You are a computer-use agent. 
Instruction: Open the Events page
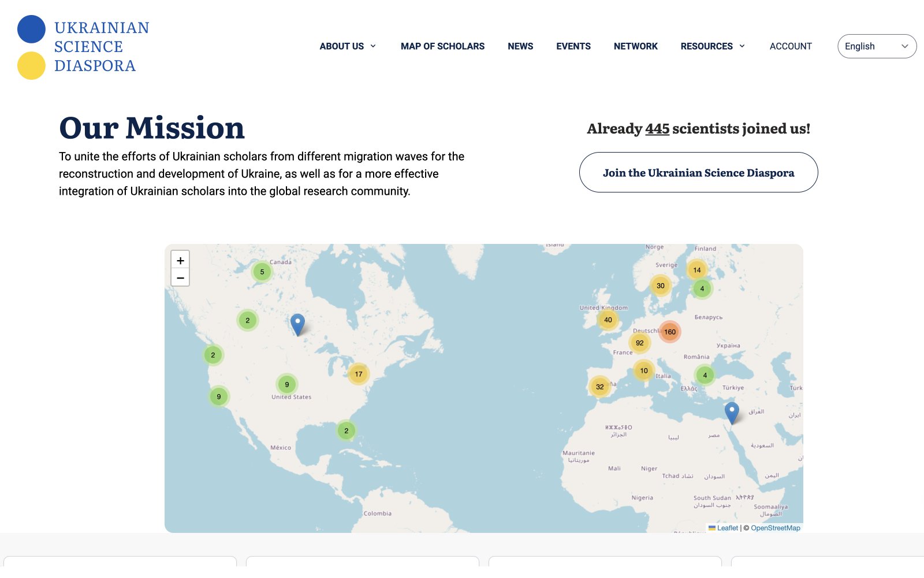[573, 46]
